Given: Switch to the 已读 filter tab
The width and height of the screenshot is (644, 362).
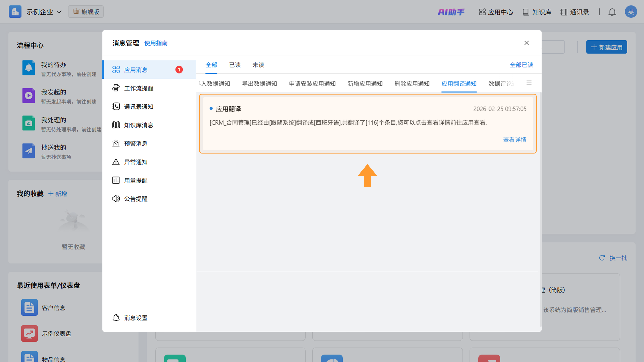Looking at the screenshot, I should (x=235, y=65).
